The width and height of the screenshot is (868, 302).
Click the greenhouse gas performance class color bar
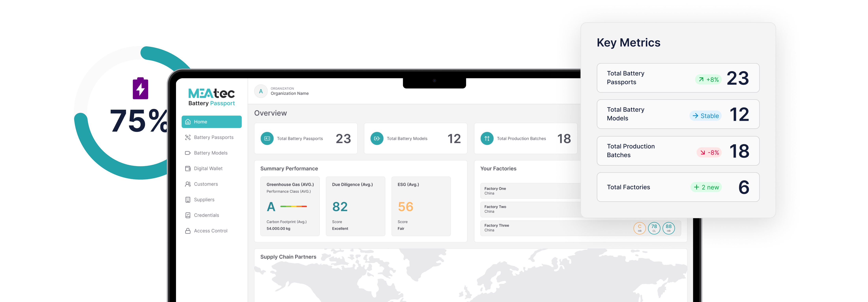pyautogui.click(x=294, y=206)
